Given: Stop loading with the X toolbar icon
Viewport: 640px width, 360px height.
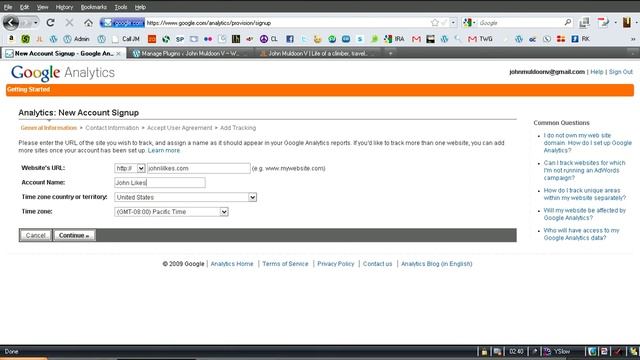Looking at the screenshot, I should pyautogui.click(x=69, y=23).
